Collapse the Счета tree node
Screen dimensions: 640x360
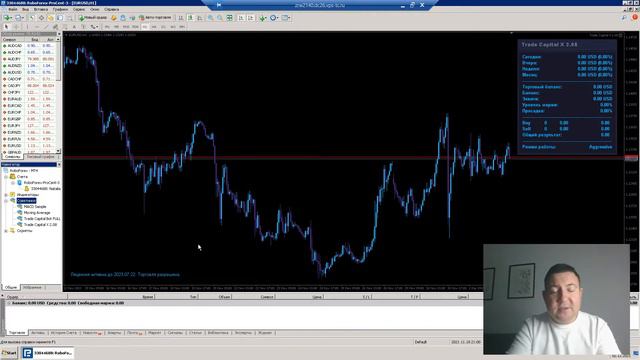[6, 177]
